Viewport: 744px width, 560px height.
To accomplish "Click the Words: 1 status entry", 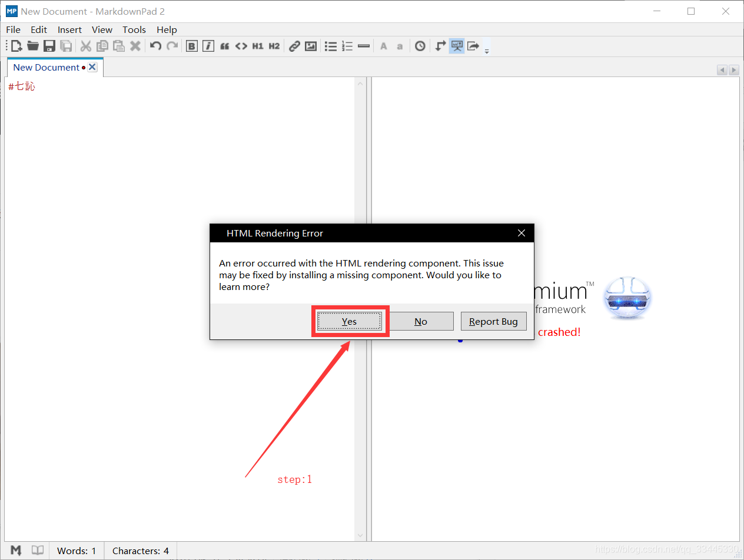I will (x=77, y=551).
